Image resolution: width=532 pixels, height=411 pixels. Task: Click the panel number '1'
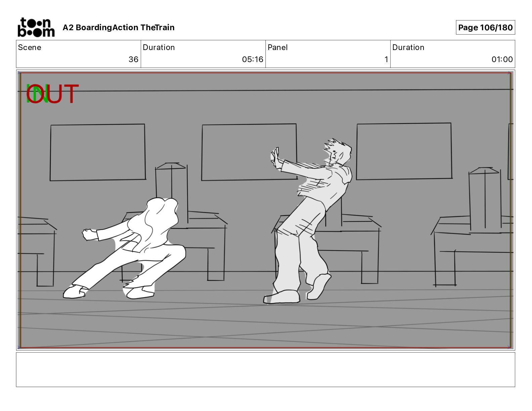point(386,59)
